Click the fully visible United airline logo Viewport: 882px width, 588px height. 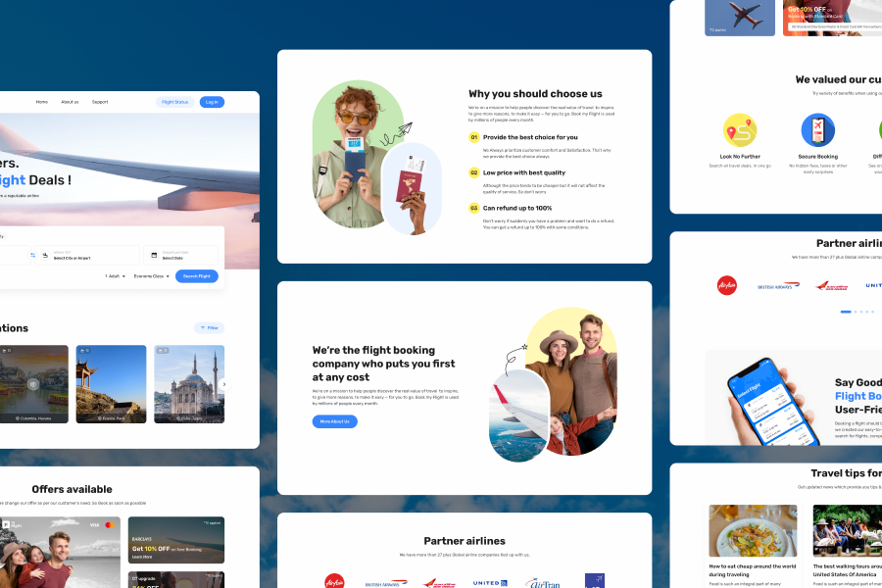click(x=490, y=583)
